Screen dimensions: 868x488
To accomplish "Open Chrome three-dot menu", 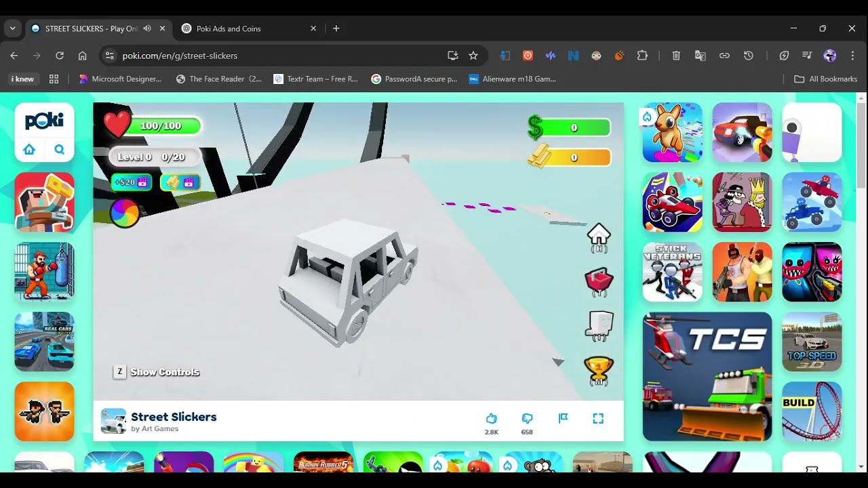I will (x=852, y=56).
